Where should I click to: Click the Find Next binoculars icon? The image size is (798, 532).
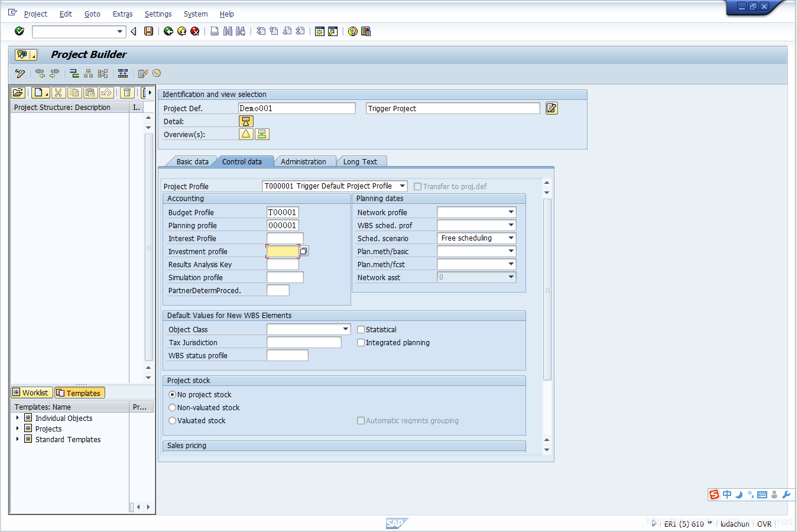click(241, 31)
